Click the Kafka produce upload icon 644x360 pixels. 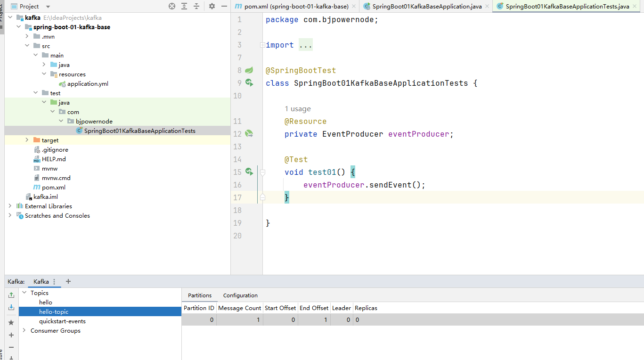pos(11,295)
